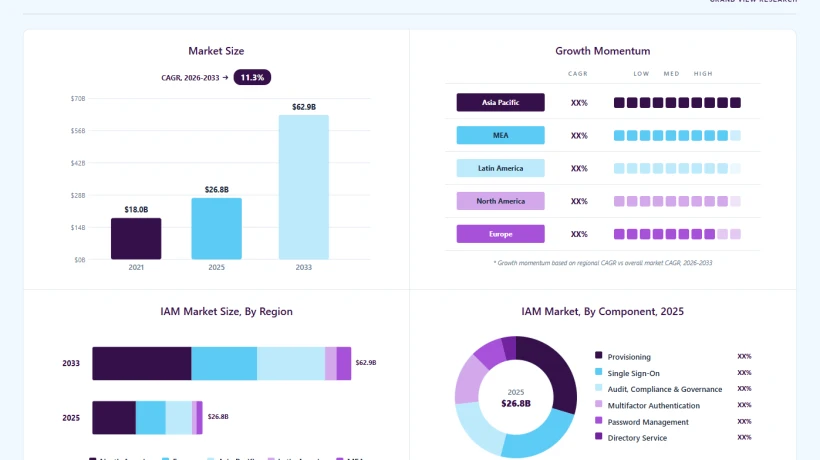The width and height of the screenshot is (820, 460).
Task: Click the Asia Pacific momentum indicator squares
Action: coord(677,103)
